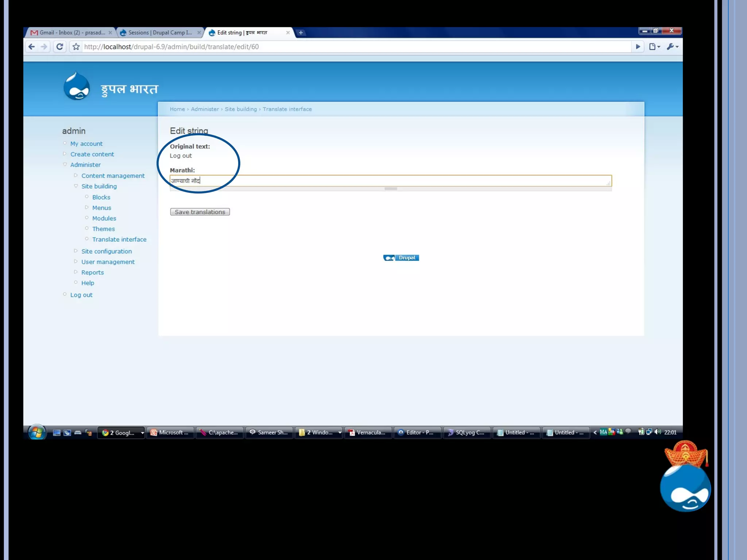
Task: Click the browser back arrow button
Action: 32,47
